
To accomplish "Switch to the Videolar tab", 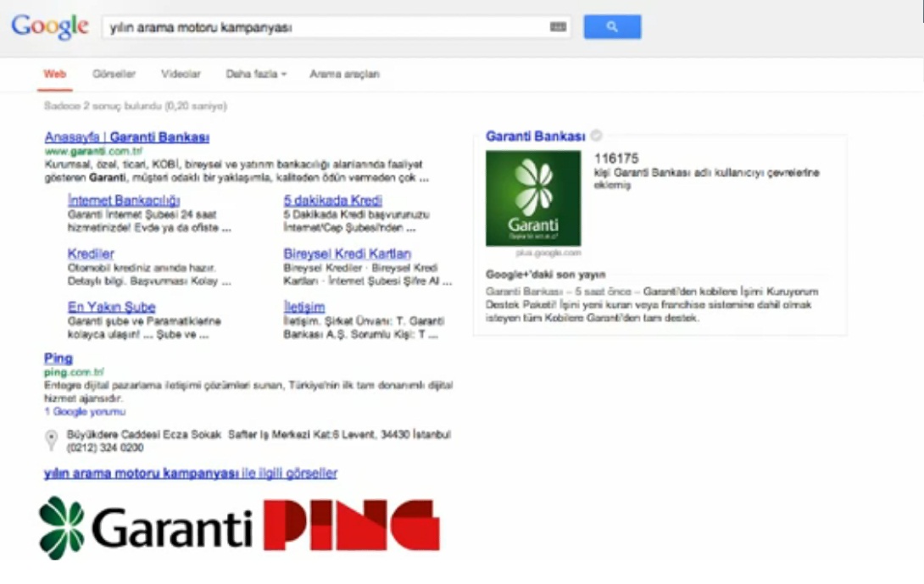I will click(181, 74).
